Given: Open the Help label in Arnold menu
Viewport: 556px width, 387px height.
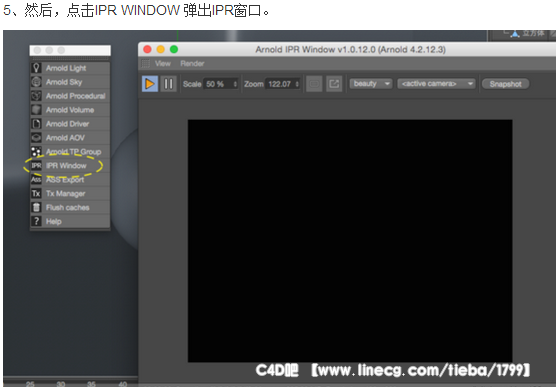Looking at the screenshot, I should point(54,221).
